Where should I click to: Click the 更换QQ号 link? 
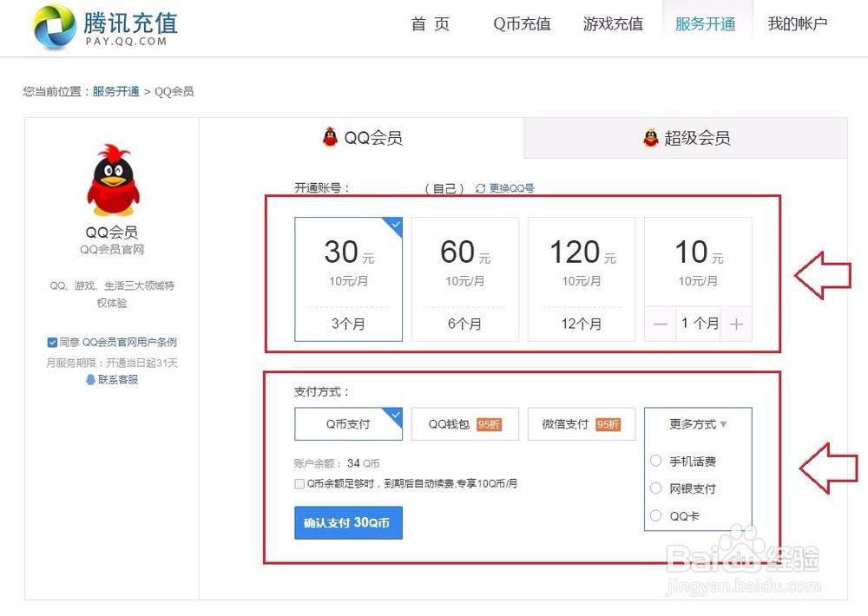(510, 187)
